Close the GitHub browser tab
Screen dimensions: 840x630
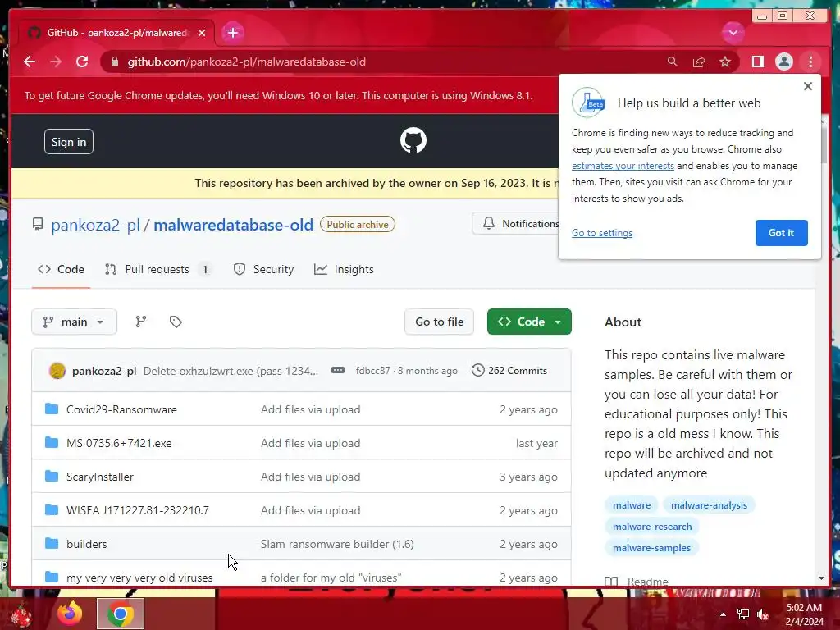[202, 33]
